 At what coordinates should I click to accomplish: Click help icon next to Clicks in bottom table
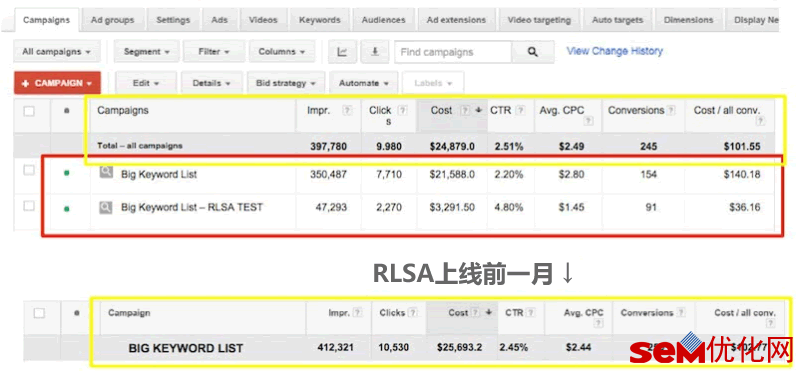coord(413,313)
